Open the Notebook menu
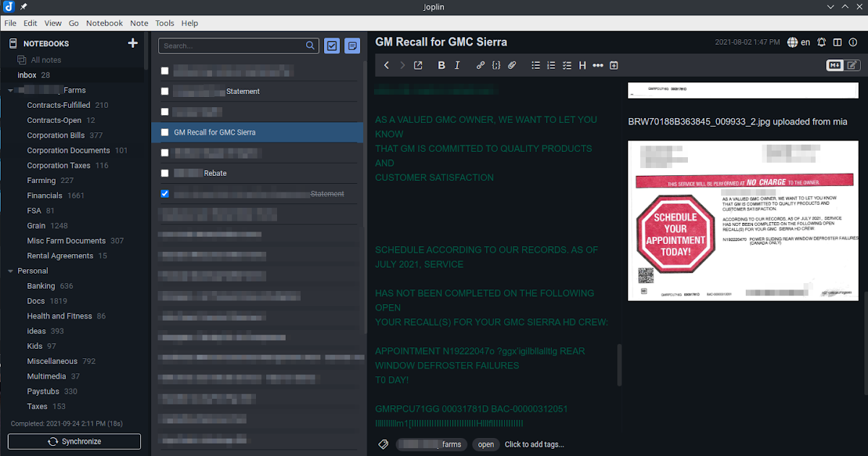The height and width of the screenshot is (456, 868). 104,23
